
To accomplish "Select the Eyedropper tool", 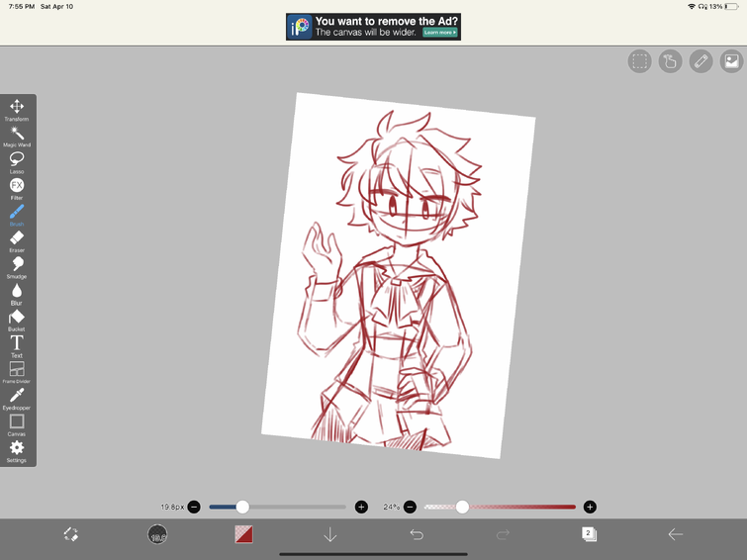I will coord(17,399).
